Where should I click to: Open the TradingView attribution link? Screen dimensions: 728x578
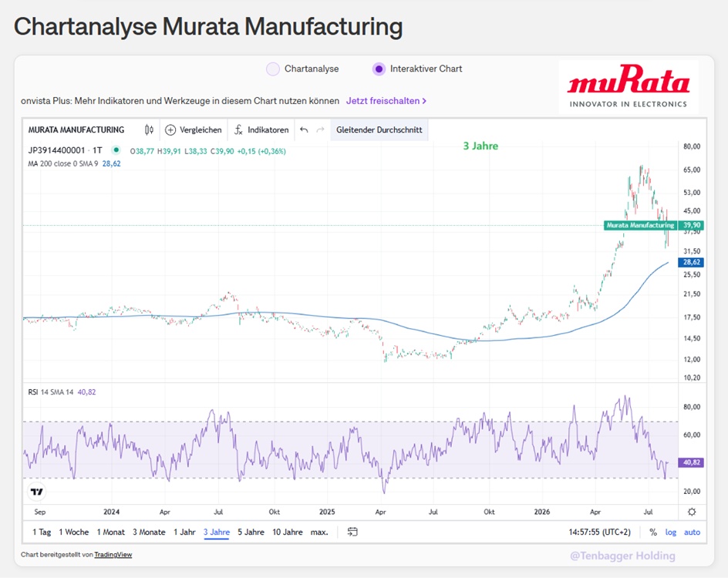coord(113,554)
